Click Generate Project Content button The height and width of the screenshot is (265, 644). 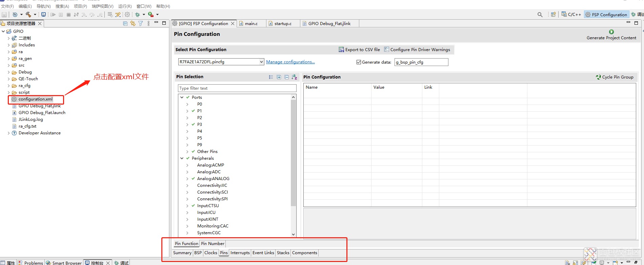pyautogui.click(x=611, y=35)
